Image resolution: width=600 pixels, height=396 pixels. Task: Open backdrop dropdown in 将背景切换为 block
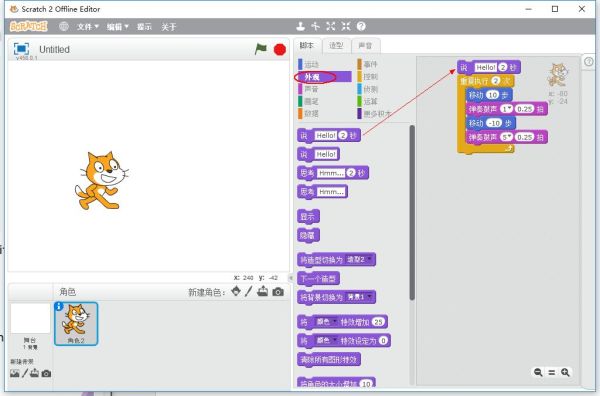pyautogui.click(x=359, y=297)
